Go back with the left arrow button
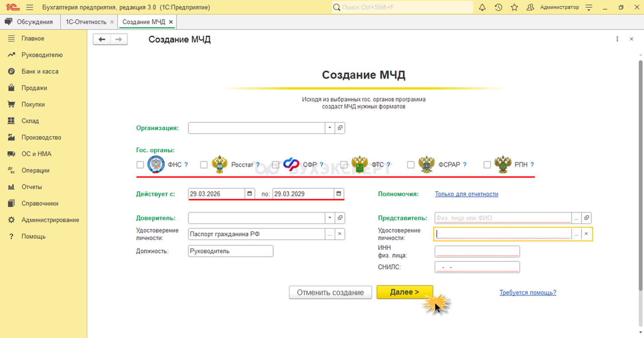 tap(102, 39)
